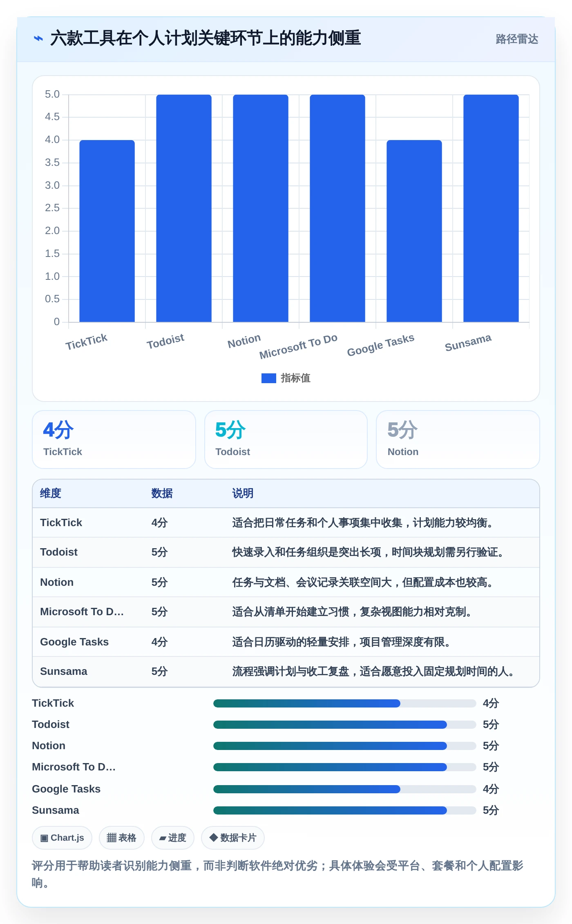Click the footnote text starting 评分用于帮助读者

click(x=277, y=874)
